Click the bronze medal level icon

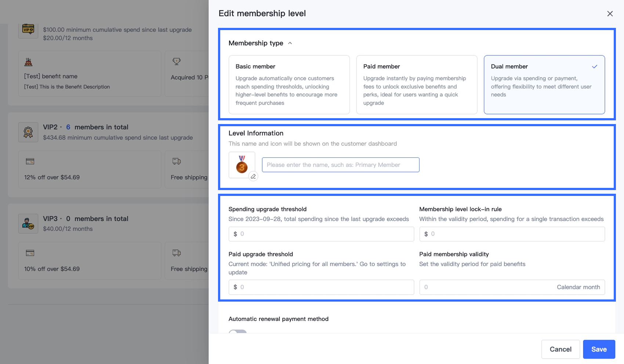click(242, 164)
